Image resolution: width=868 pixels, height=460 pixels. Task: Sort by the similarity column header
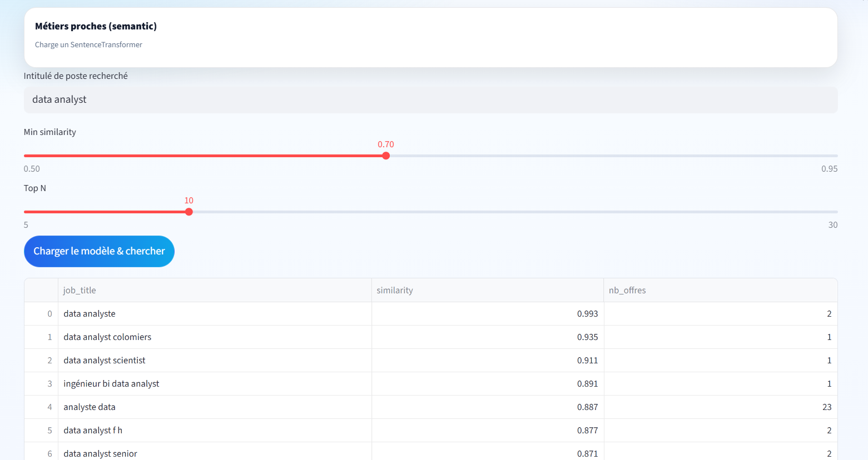pyautogui.click(x=487, y=290)
